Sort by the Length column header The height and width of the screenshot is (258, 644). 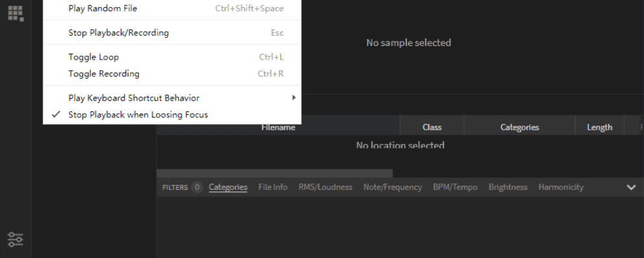599,127
